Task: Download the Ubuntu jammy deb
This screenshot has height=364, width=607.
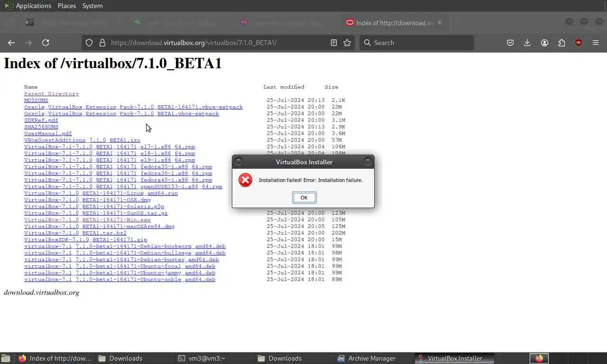Action: (x=120, y=273)
